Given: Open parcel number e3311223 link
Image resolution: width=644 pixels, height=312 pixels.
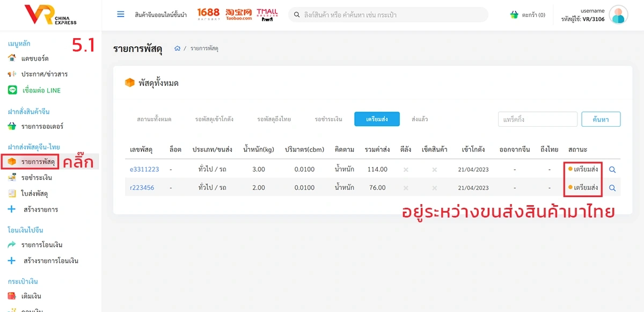Looking at the screenshot, I should [144, 170].
